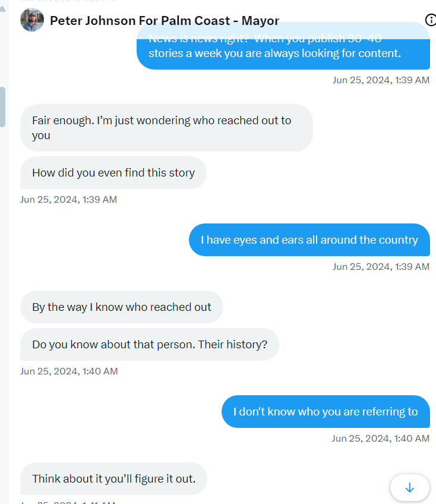This screenshot has width=436, height=504.
Task: Click Peter Johnson's profile avatar photo
Action: pyautogui.click(x=32, y=20)
